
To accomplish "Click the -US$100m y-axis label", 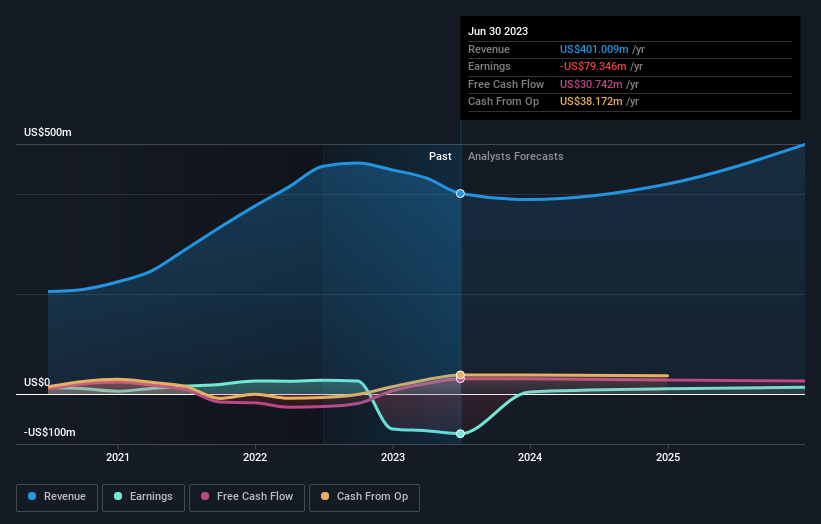I will (x=50, y=432).
